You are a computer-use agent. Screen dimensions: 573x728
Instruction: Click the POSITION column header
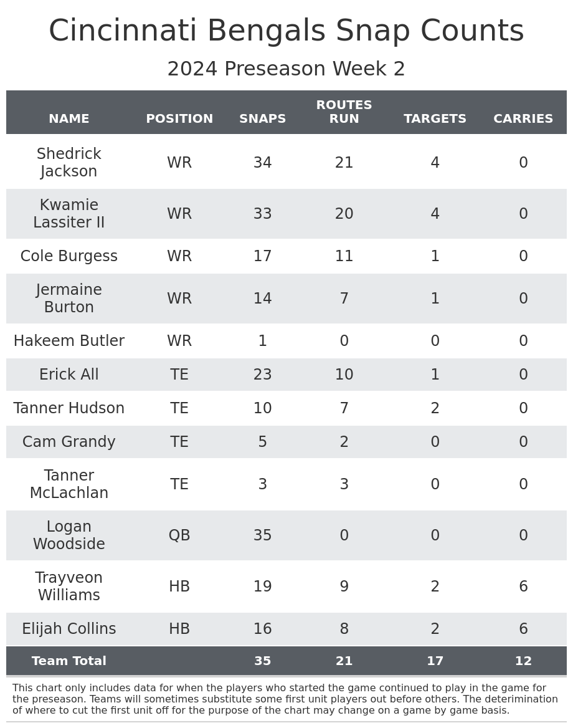179,119
